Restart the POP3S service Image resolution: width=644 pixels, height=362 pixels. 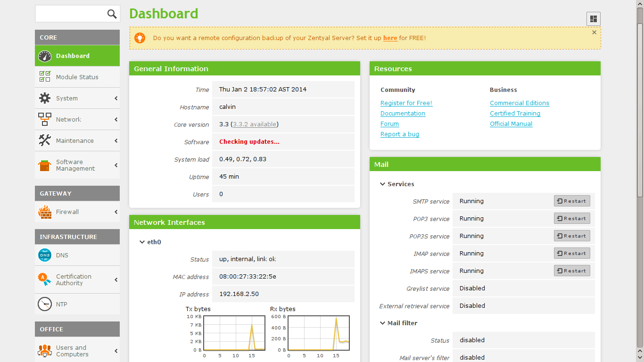point(572,236)
